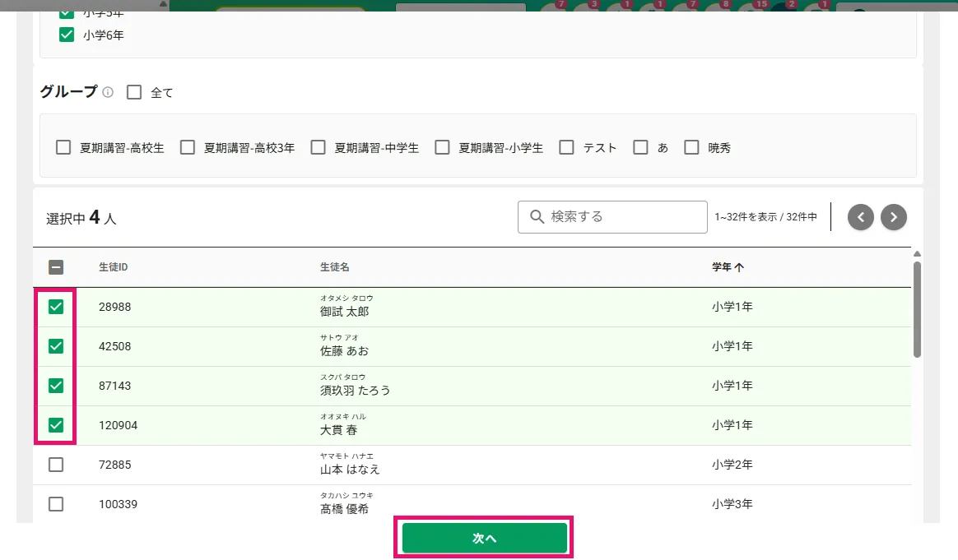Toggle the select-all header checkbox in table
Viewport: 958px width, 560px height.
(x=56, y=267)
